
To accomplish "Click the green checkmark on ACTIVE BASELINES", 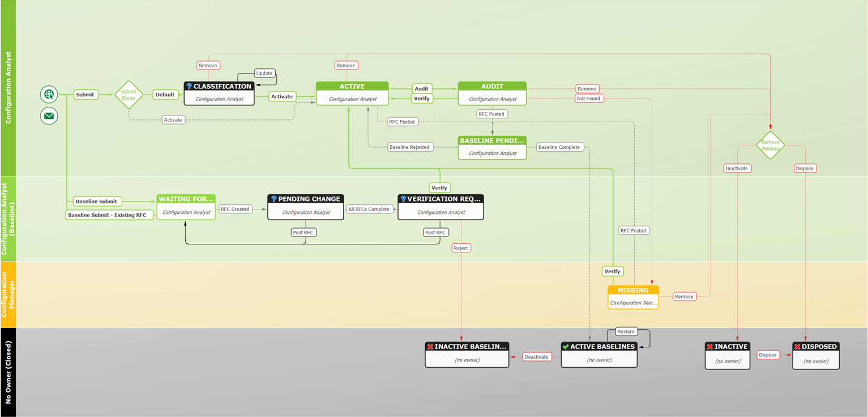I will (x=565, y=346).
